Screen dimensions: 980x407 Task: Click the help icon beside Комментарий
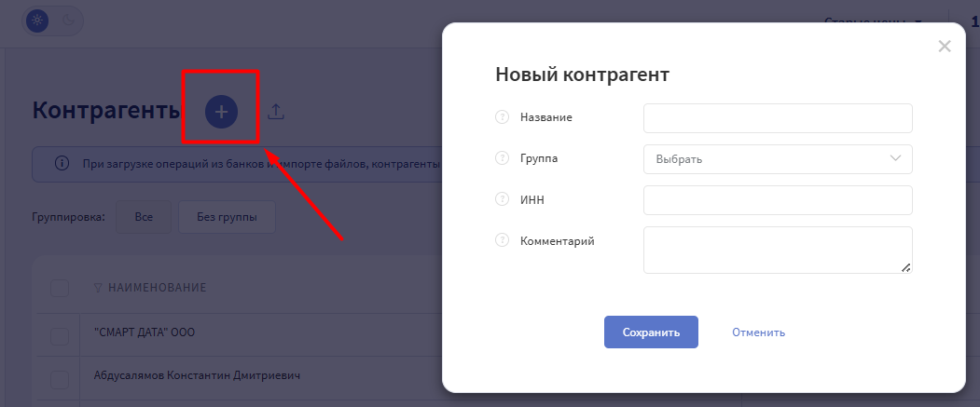[x=502, y=239]
